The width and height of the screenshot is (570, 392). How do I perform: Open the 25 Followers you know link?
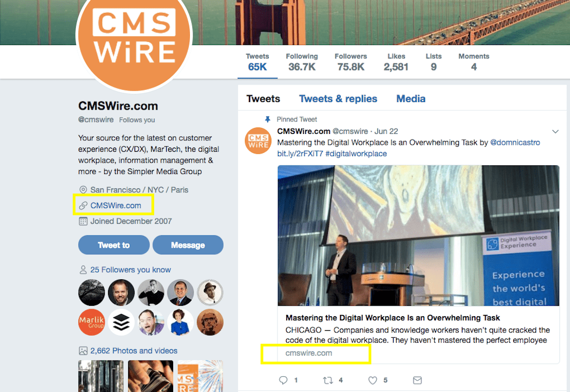130,269
